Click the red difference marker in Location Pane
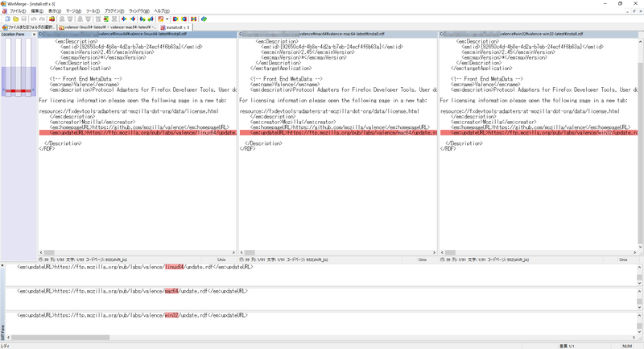The height and width of the screenshot is (349, 644). pyautogui.click(x=18, y=91)
